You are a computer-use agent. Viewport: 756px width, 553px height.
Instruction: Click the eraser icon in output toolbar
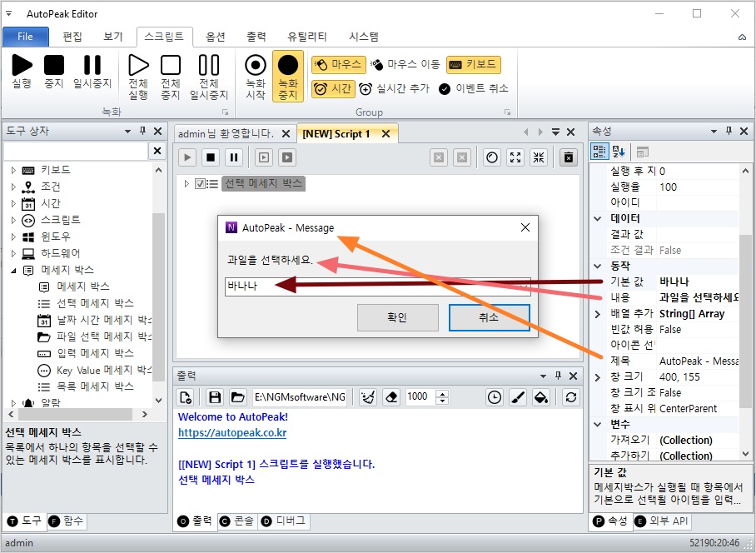point(391,397)
